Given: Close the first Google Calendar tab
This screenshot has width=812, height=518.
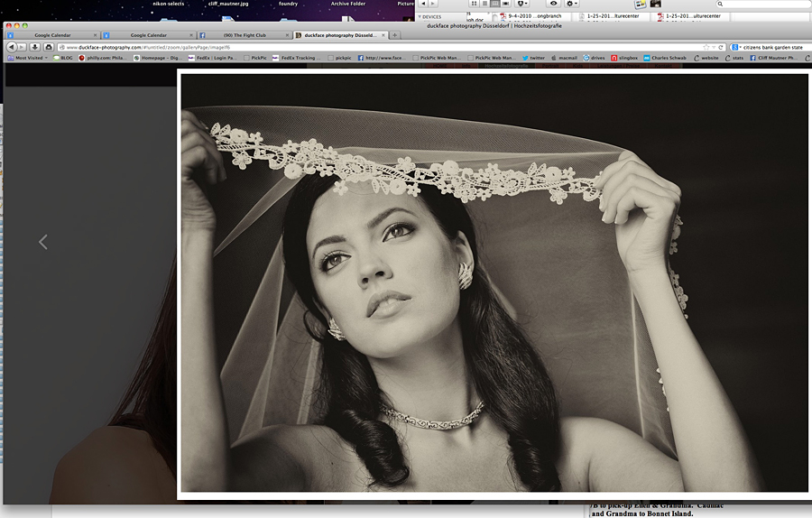Looking at the screenshot, I should 95,35.
